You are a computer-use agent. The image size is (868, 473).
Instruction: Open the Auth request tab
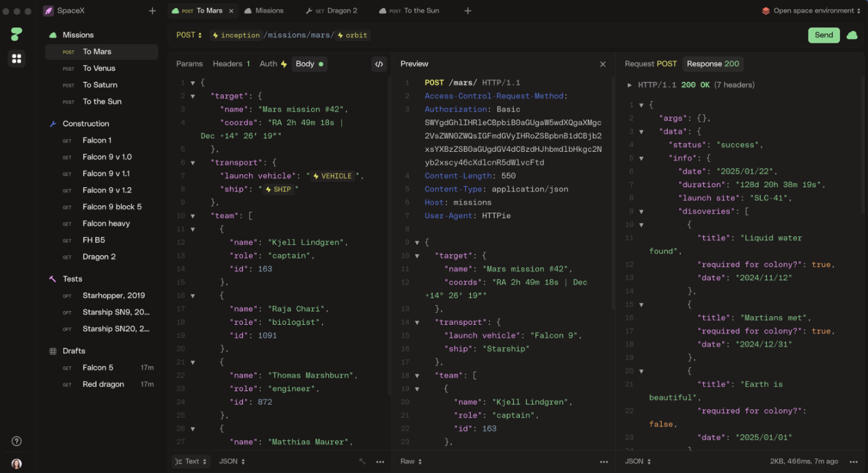click(x=273, y=64)
